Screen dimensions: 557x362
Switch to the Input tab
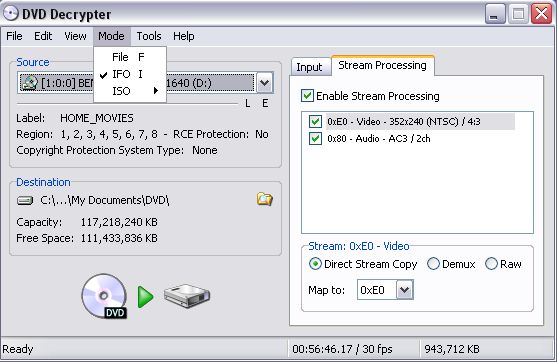click(x=309, y=67)
